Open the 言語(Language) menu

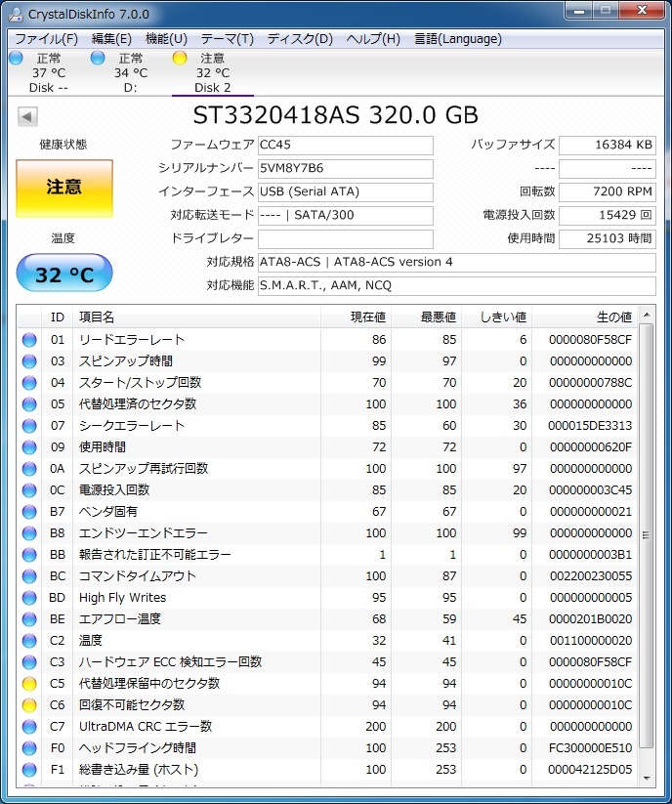pyautogui.click(x=458, y=39)
